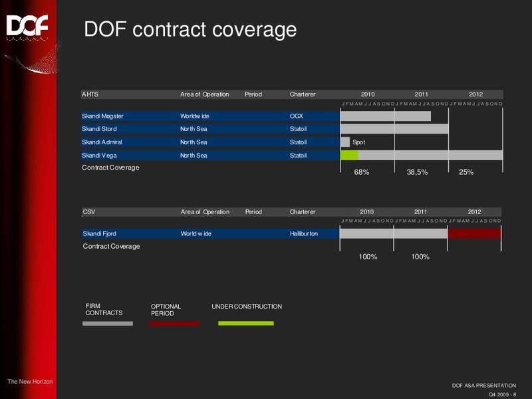Click the 2010 year header in CSV table
This screenshot has height=399, width=532.
tap(366, 211)
